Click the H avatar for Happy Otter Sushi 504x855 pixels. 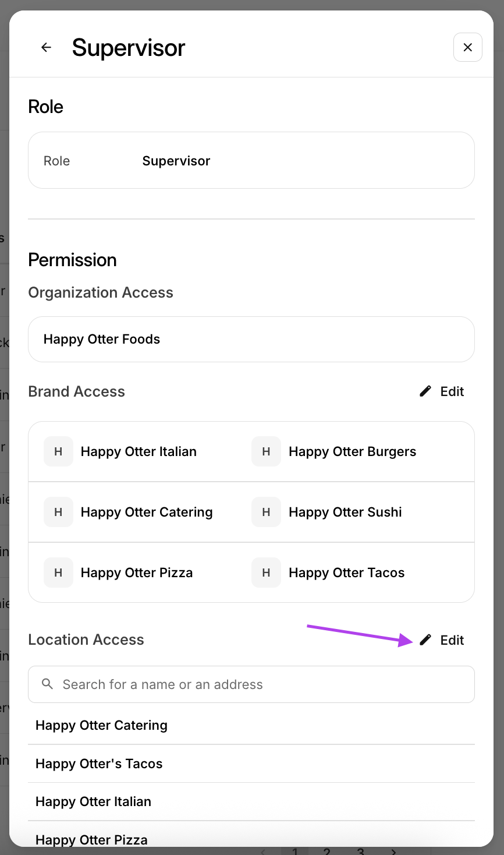pos(266,512)
